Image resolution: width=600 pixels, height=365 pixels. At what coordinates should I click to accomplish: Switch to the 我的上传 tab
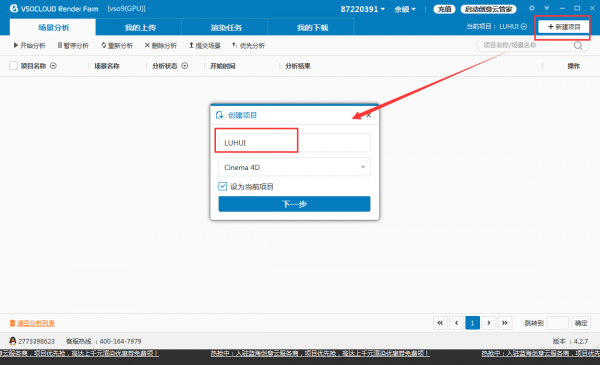click(x=140, y=27)
